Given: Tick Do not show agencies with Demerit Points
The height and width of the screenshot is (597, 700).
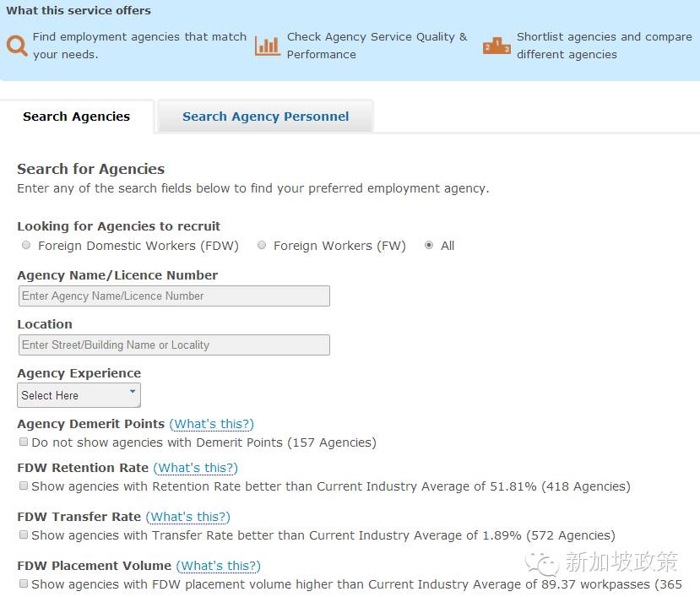Looking at the screenshot, I should point(24,442).
